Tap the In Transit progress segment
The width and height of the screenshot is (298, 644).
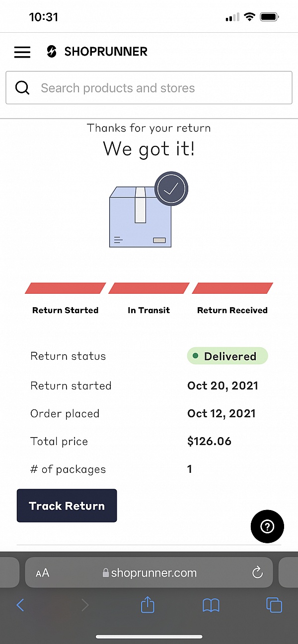click(x=149, y=288)
